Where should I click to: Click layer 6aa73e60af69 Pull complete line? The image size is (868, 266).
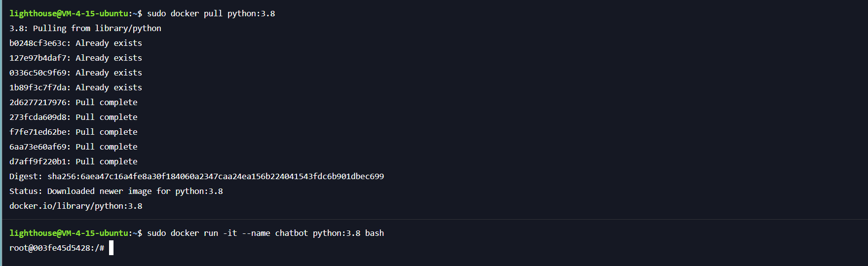tap(74, 147)
